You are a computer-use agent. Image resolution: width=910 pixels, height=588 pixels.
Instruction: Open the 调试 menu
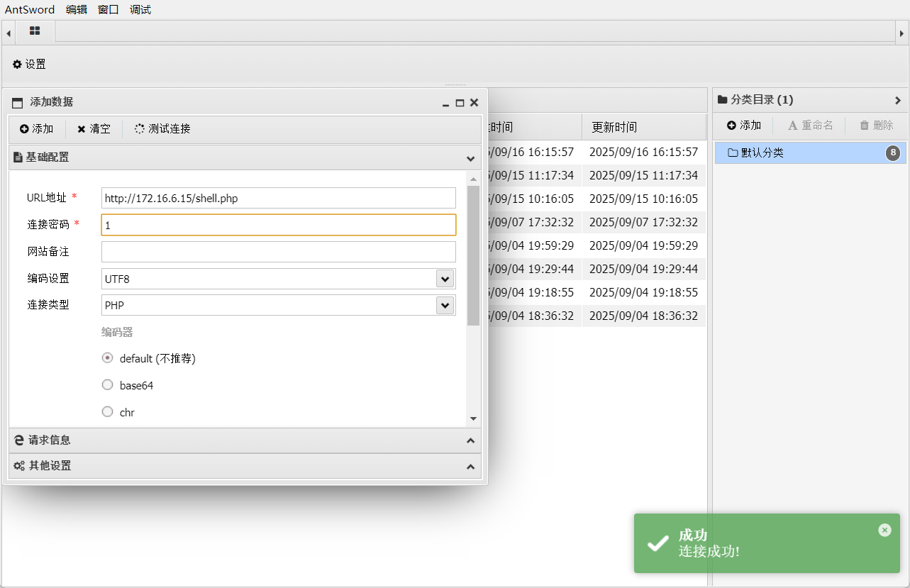[140, 10]
